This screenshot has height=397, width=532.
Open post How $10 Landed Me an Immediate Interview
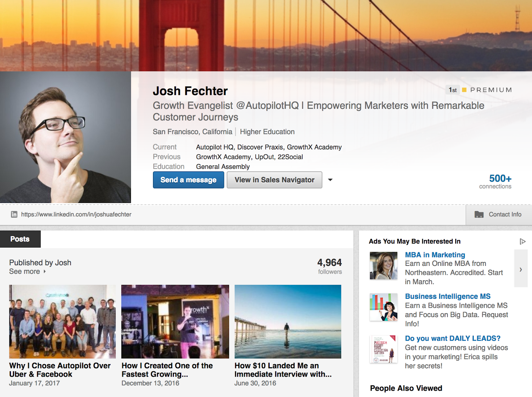(283, 370)
